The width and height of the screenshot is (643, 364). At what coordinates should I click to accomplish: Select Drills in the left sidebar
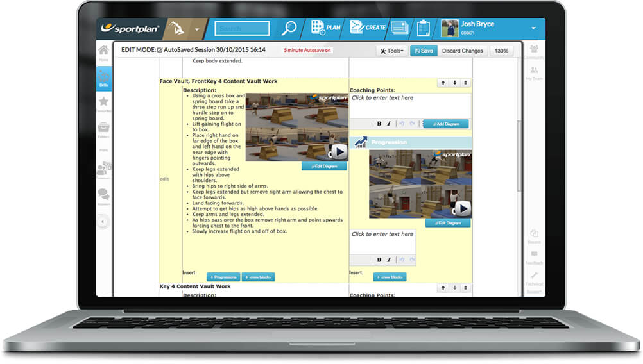(x=103, y=79)
